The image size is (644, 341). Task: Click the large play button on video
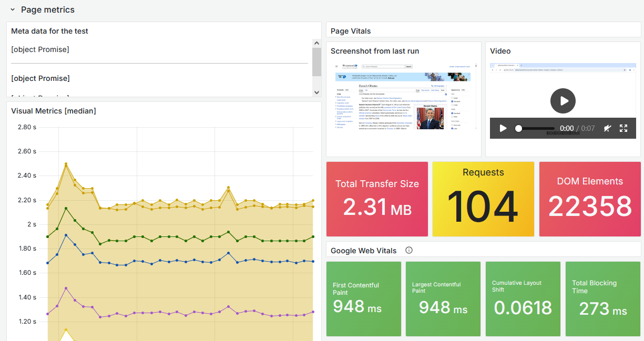tap(563, 101)
